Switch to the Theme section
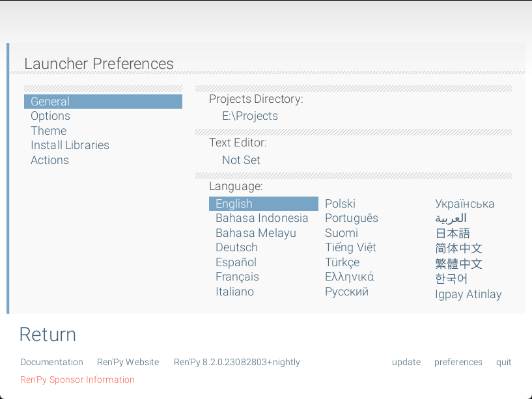This screenshot has width=532, height=399. 48,130
